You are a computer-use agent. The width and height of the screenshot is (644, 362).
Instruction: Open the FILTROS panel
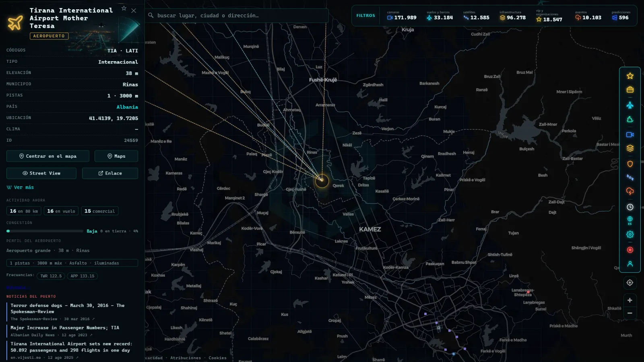(365, 16)
